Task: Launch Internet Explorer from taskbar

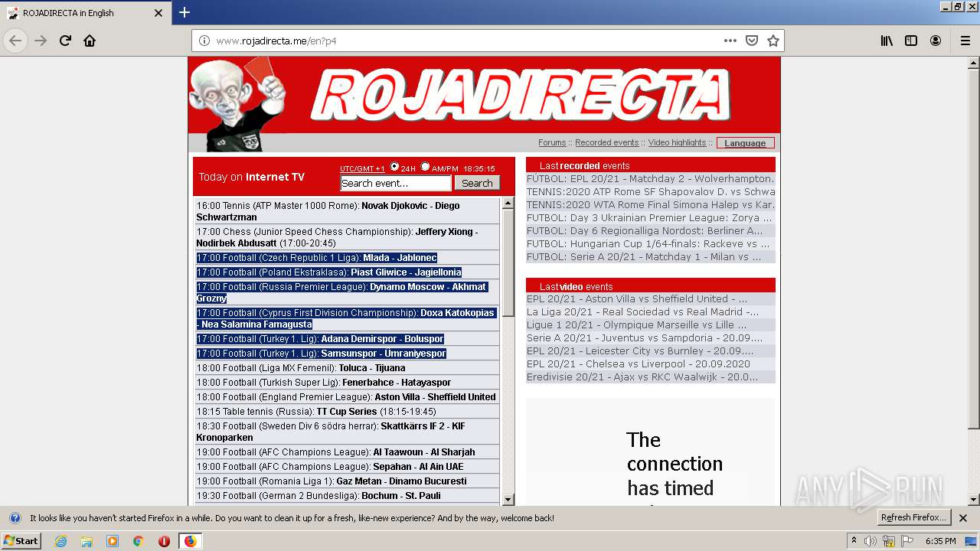Action: point(61,541)
